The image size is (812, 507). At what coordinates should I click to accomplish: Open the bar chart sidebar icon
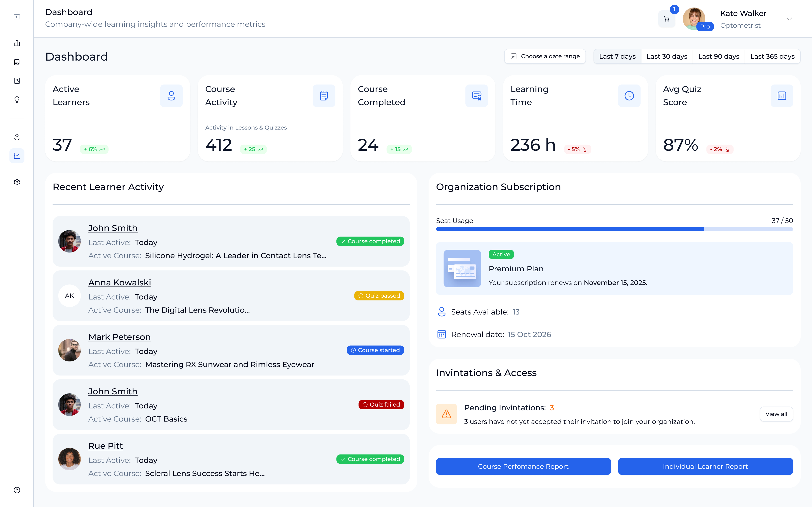[x=17, y=43]
